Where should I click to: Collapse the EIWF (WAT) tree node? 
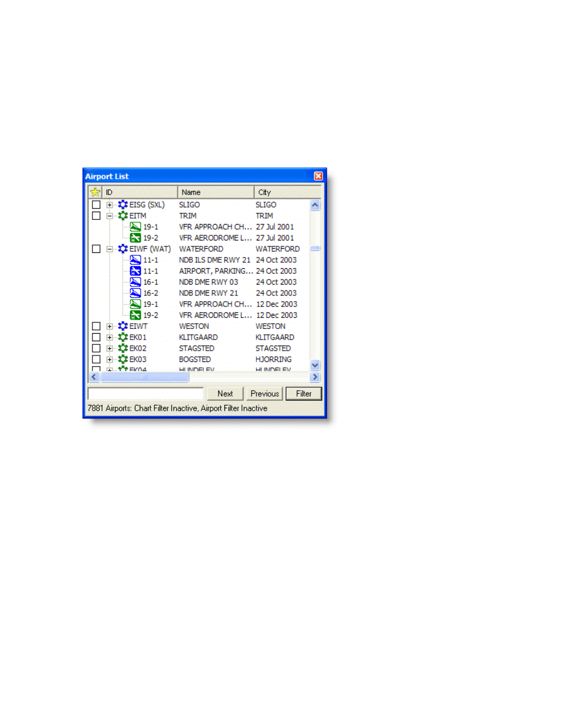(110, 249)
